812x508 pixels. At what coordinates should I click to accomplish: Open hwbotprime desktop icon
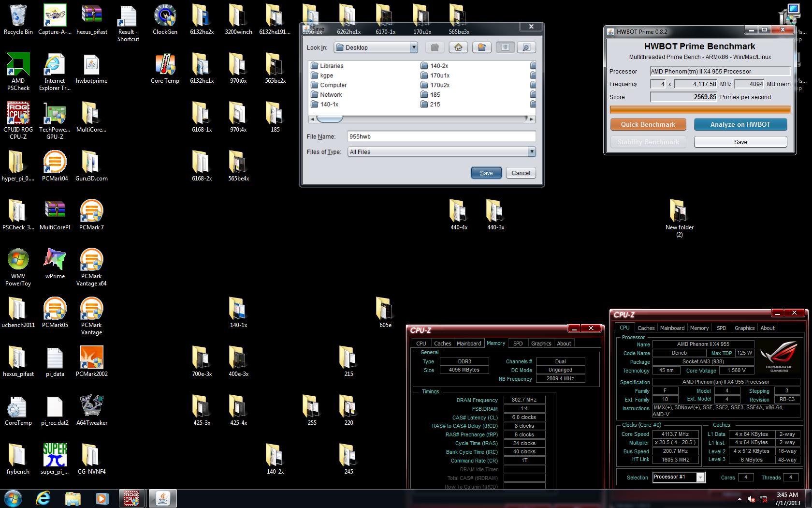[92, 69]
